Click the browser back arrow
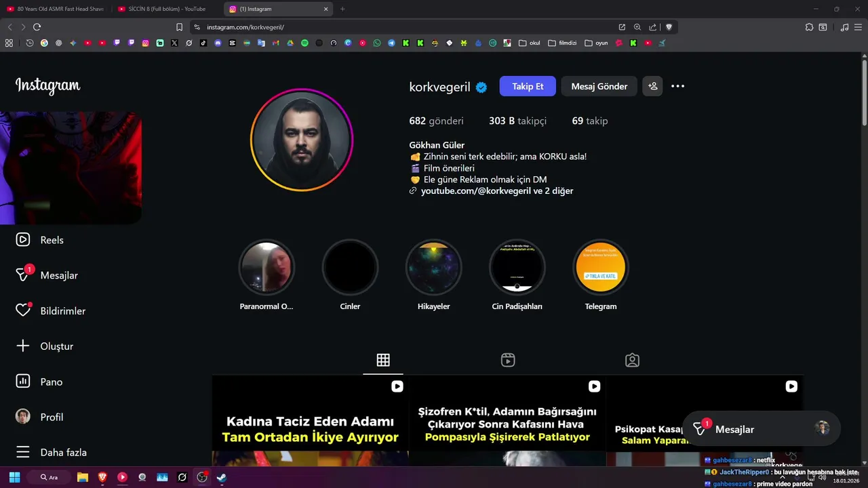The height and width of the screenshot is (488, 868). pos(9,27)
